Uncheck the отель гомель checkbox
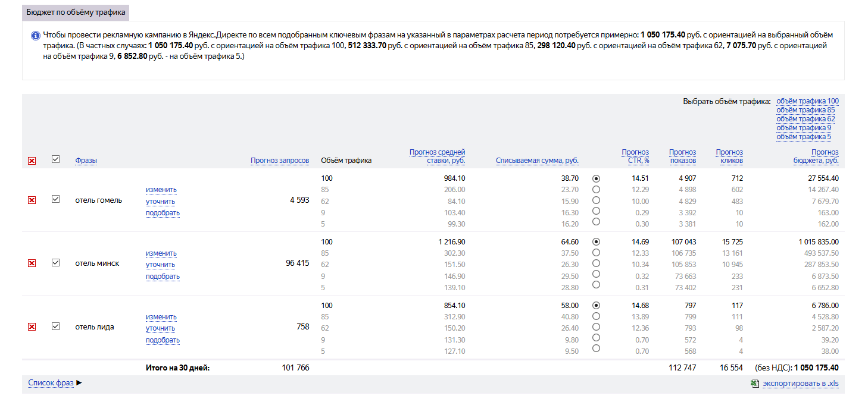The height and width of the screenshot is (402, 868). click(55, 200)
